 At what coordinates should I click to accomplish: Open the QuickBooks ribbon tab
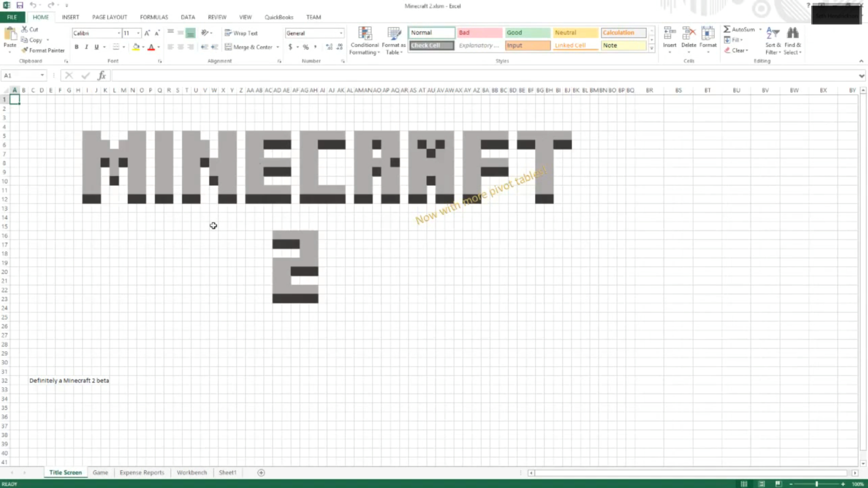click(x=279, y=17)
